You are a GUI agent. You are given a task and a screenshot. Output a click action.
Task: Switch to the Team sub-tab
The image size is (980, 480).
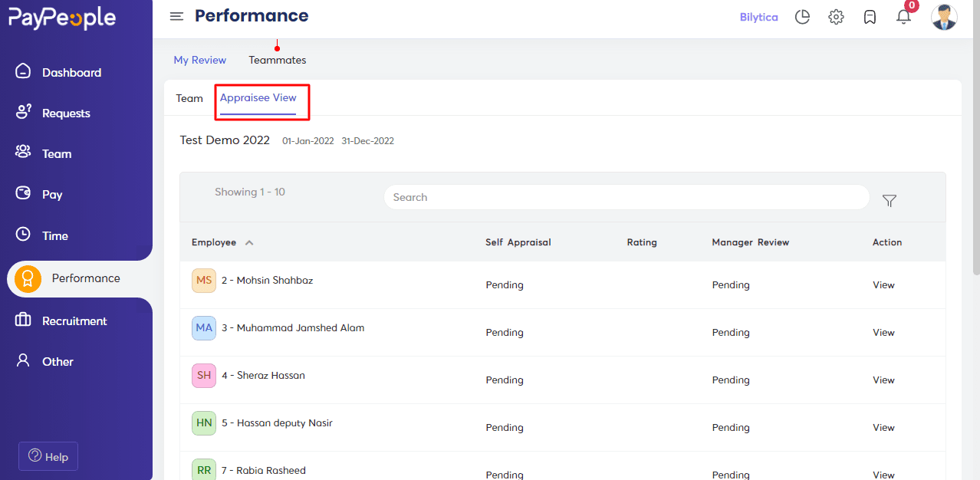tap(189, 98)
